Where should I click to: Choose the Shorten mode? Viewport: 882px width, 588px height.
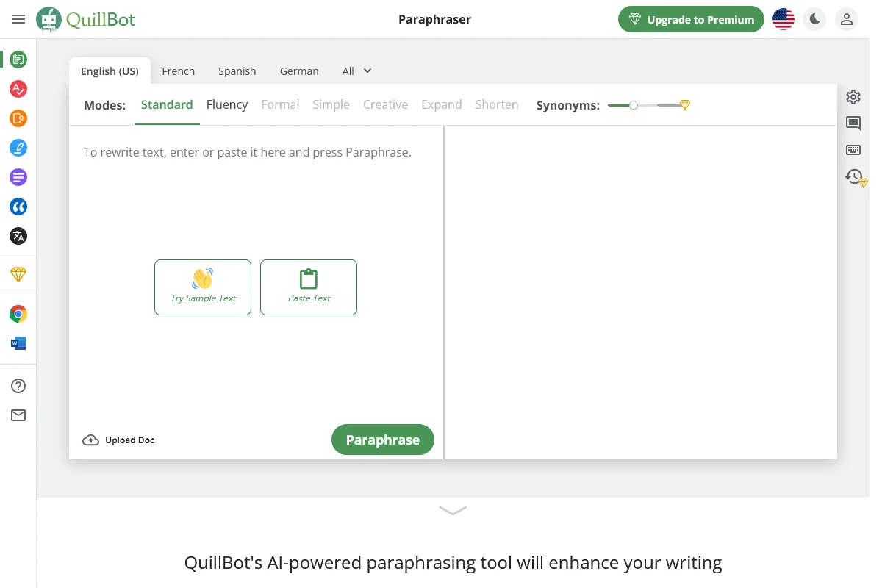pos(497,105)
